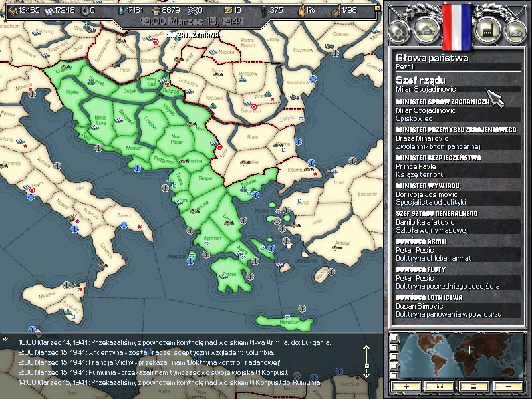This screenshot has height=399, width=532.
Task: Select head of state Petr II
Action: [458, 67]
